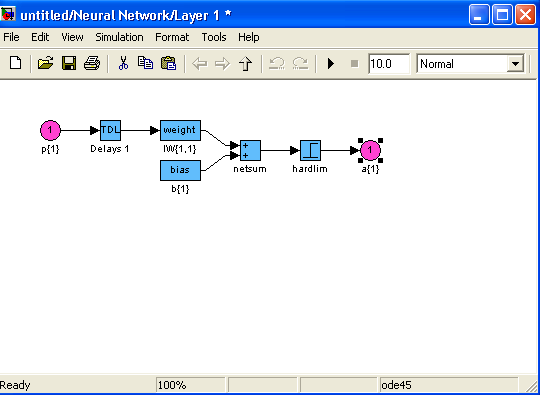Open the Format menu

(x=172, y=37)
